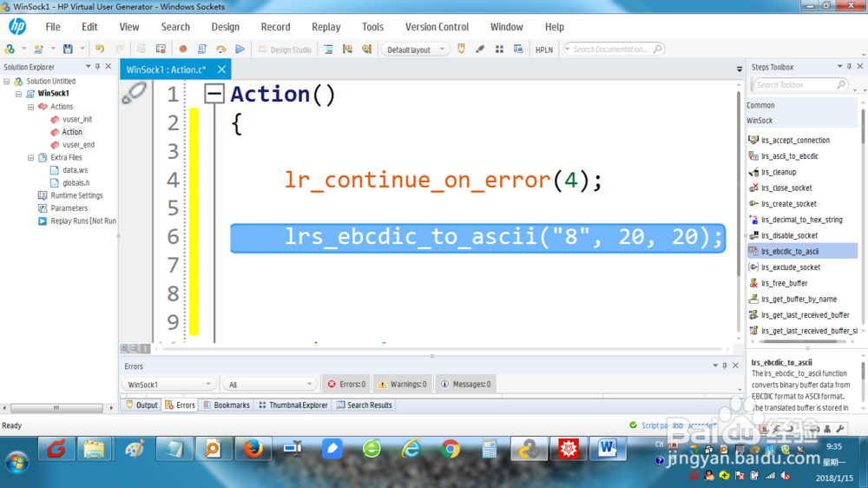868x488 pixels.
Task: Open the All filter dropdown in Errors
Action: coord(270,385)
